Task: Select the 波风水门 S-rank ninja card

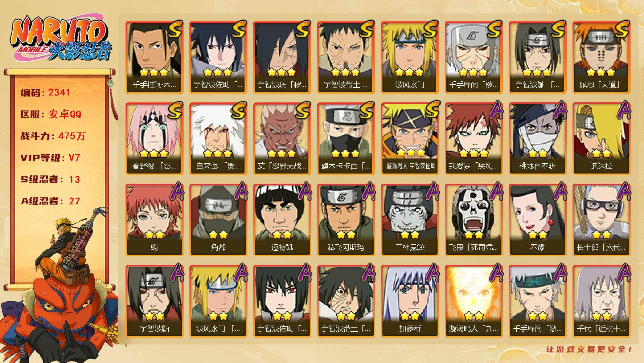Action: point(410,57)
